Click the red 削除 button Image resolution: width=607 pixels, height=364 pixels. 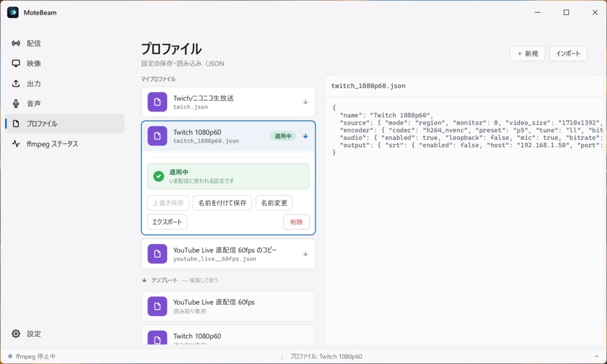(x=296, y=222)
